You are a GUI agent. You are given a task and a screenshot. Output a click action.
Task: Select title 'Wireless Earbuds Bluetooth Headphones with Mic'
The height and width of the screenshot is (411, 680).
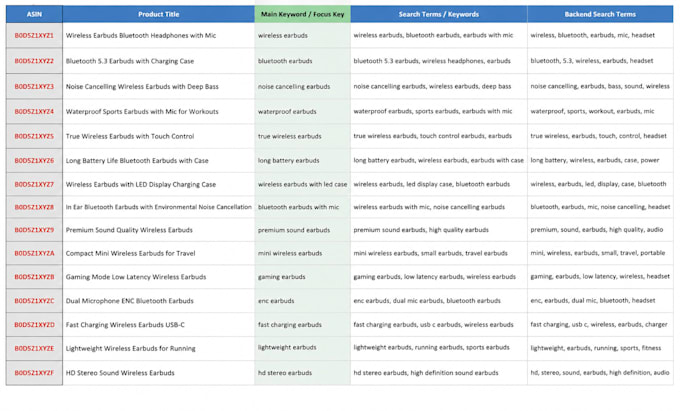tap(141, 35)
